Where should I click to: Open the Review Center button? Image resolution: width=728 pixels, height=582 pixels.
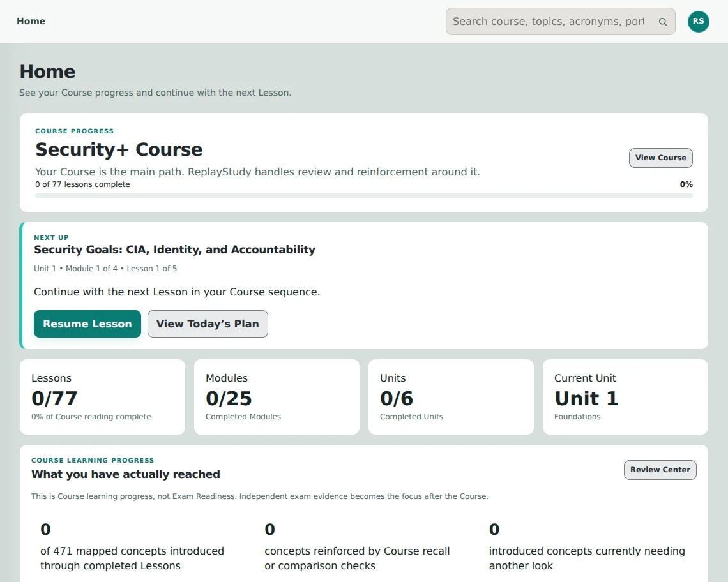click(x=660, y=470)
